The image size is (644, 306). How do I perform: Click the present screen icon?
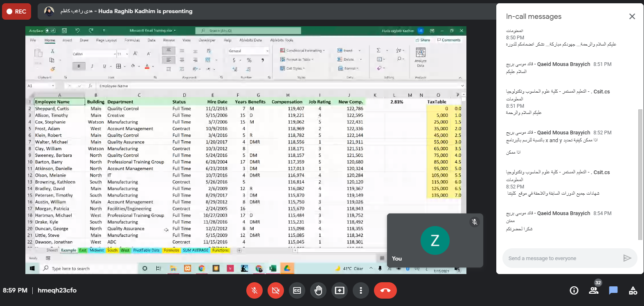click(x=340, y=290)
